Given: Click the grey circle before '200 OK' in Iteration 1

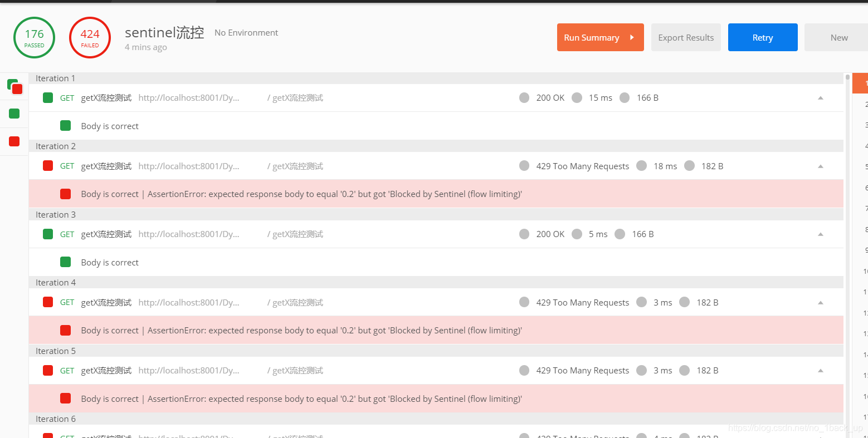Looking at the screenshot, I should point(524,98).
